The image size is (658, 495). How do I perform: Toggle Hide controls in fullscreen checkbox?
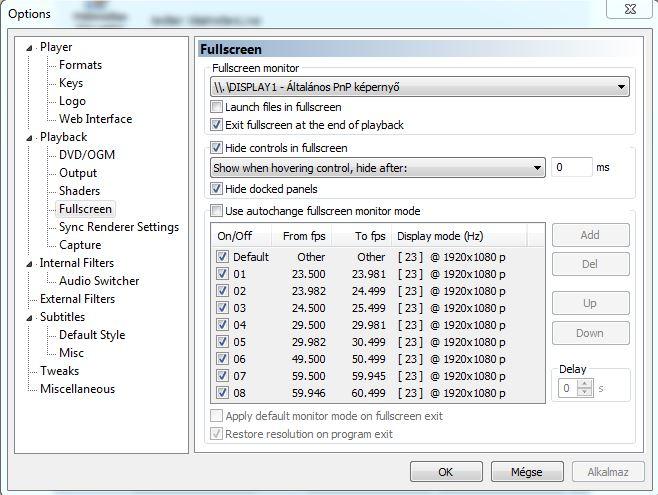pyautogui.click(x=216, y=148)
